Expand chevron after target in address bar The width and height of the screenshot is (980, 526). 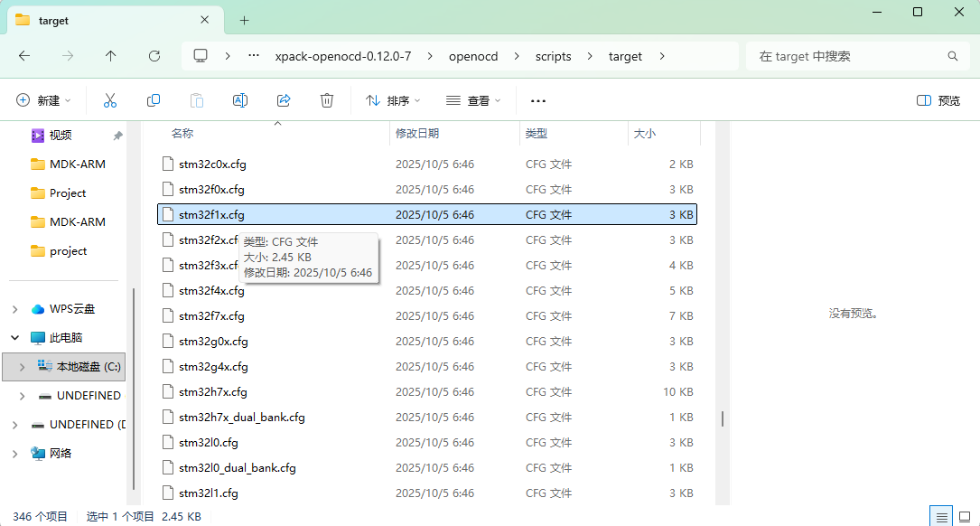click(662, 56)
